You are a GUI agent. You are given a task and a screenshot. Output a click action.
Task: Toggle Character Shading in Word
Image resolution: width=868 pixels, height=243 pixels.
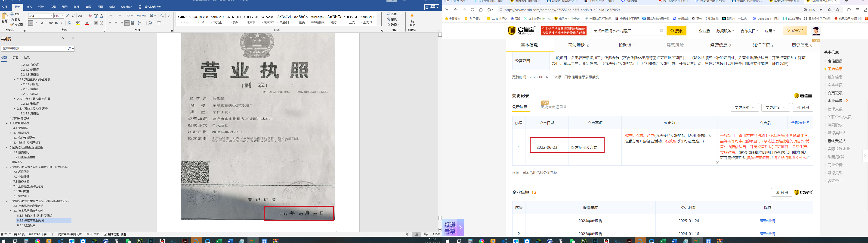point(96,23)
